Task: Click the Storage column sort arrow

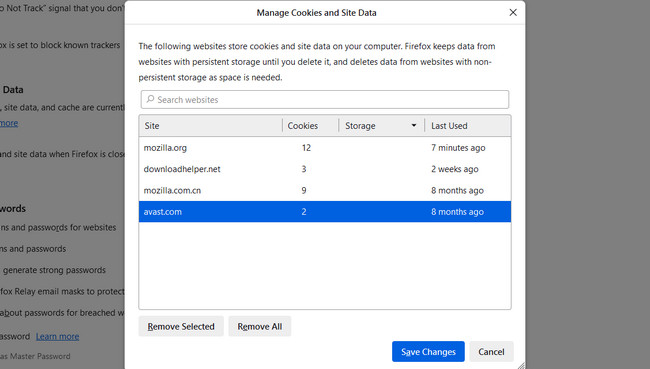Action: pyautogui.click(x=413, y=125)
